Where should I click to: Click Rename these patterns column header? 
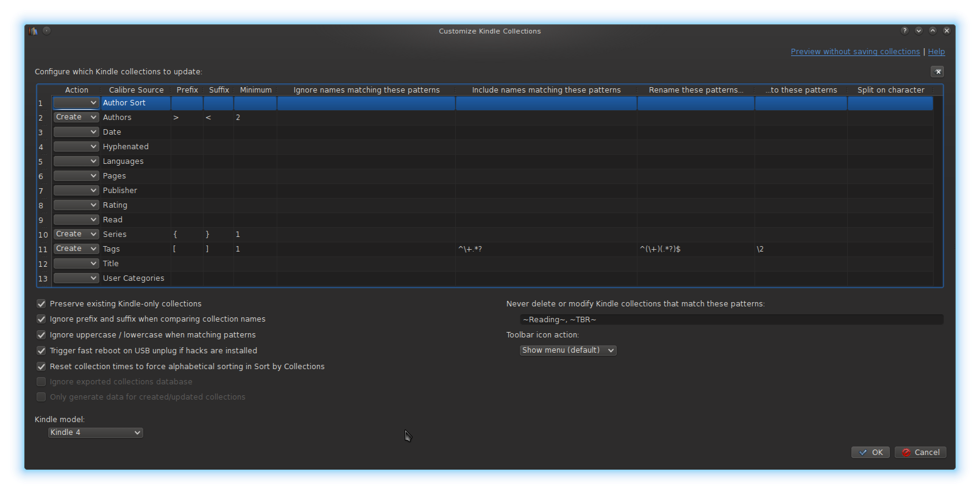tap(696, 90)
